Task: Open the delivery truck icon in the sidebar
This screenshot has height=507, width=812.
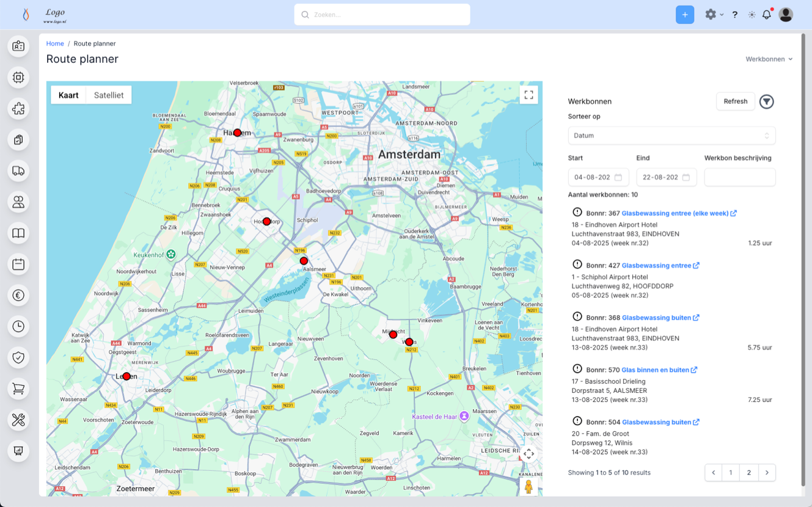Action: [18, 171]
